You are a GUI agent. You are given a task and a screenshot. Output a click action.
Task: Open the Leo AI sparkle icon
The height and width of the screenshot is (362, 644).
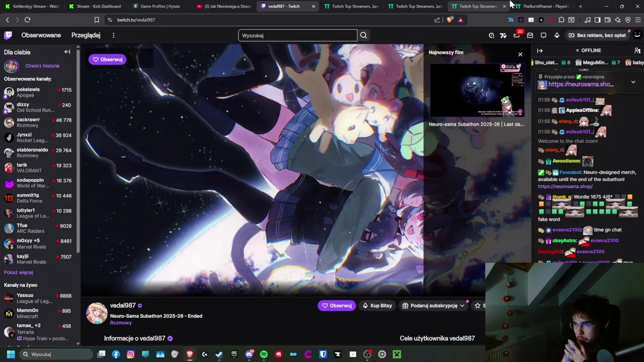[x=618, y=20]
